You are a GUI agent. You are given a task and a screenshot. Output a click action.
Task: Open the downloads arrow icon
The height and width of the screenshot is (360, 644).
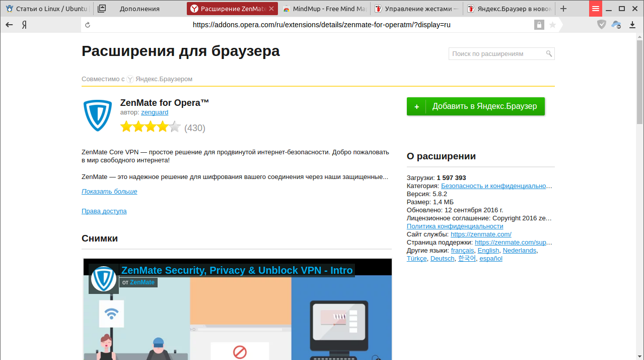pyautogui.click(x=632, y=24)
